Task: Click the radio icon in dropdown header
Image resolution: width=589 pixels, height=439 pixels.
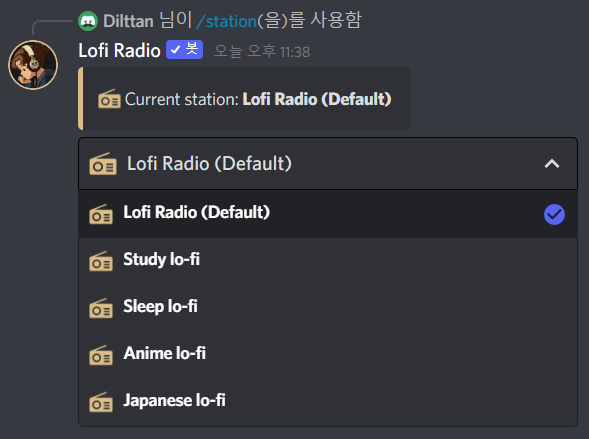Action: [103, 164]
